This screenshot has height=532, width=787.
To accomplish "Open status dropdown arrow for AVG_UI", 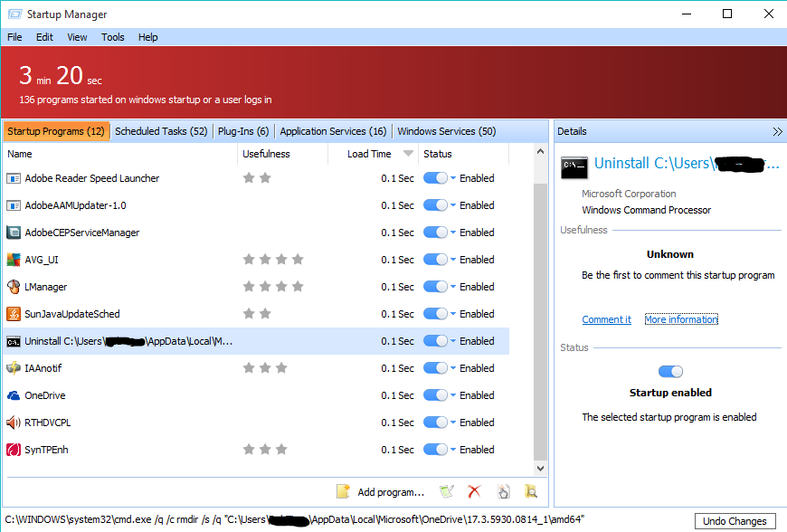I will click(453, 260).
